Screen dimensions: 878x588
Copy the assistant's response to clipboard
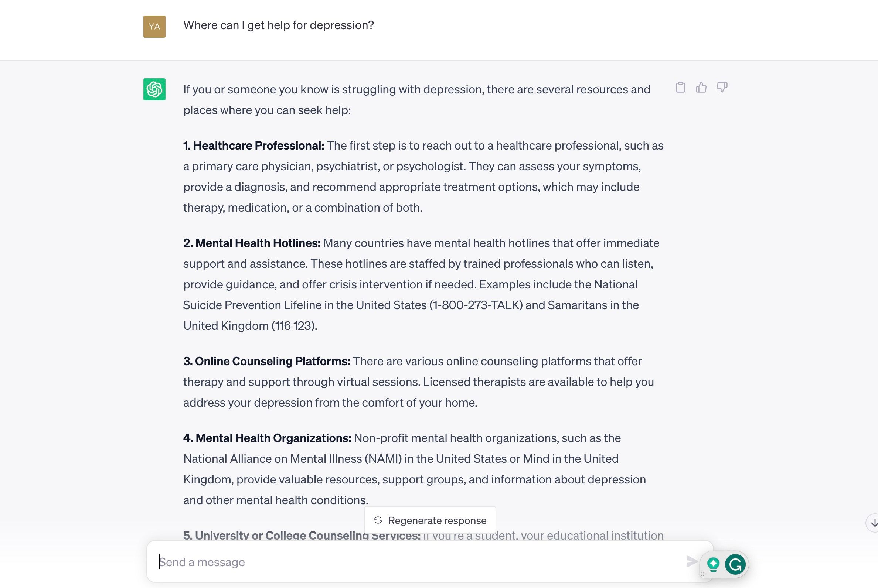click(681, 88)
